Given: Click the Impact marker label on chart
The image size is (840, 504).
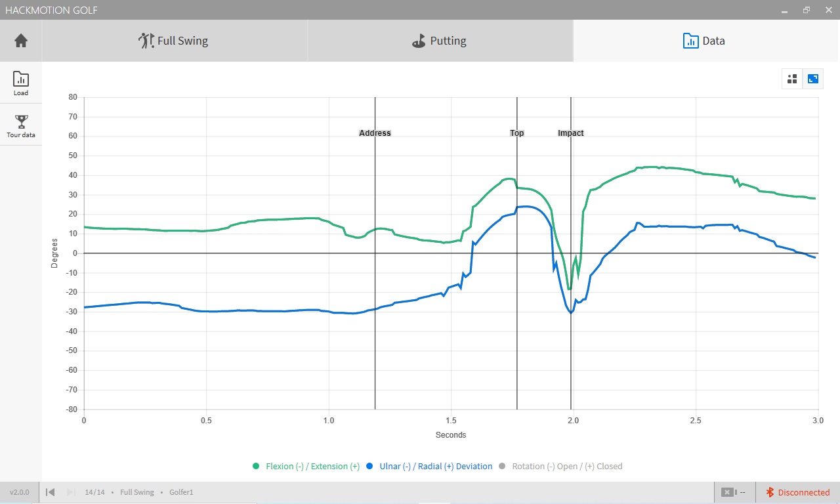Looking at the screenshot, I should coord(570,133).
